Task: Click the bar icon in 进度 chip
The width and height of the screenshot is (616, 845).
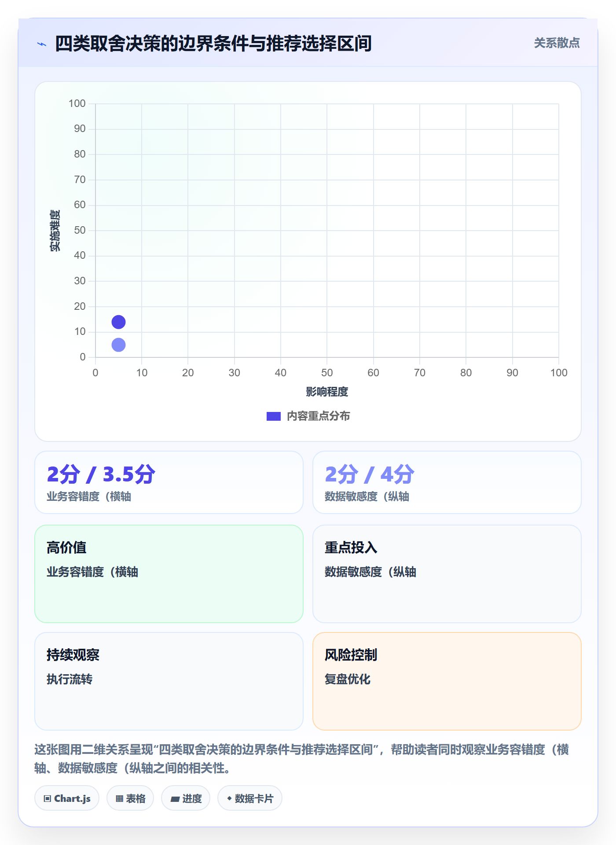Action: point(175,799)
